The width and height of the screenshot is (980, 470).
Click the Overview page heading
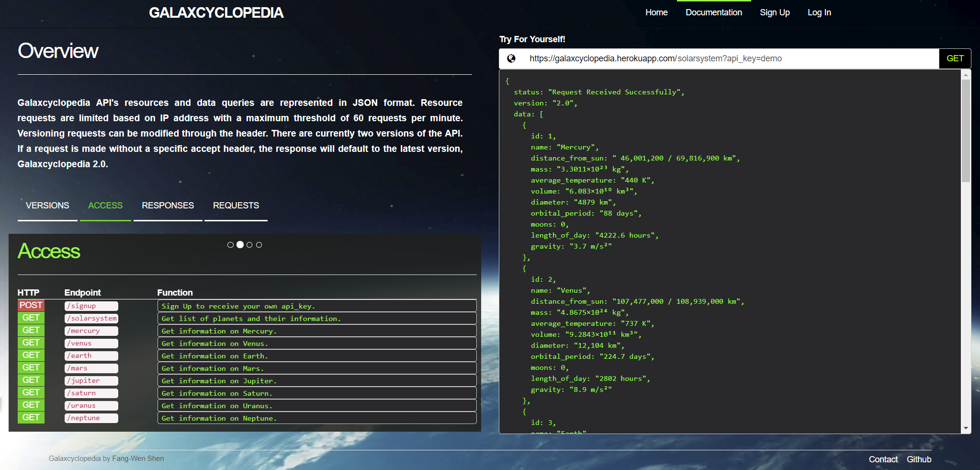pos(58,51)
